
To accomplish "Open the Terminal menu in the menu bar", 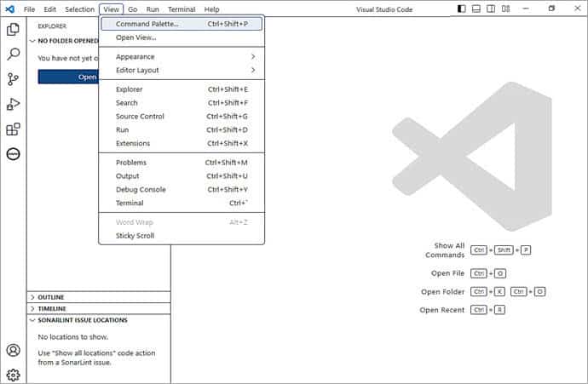I will (181, 9).
